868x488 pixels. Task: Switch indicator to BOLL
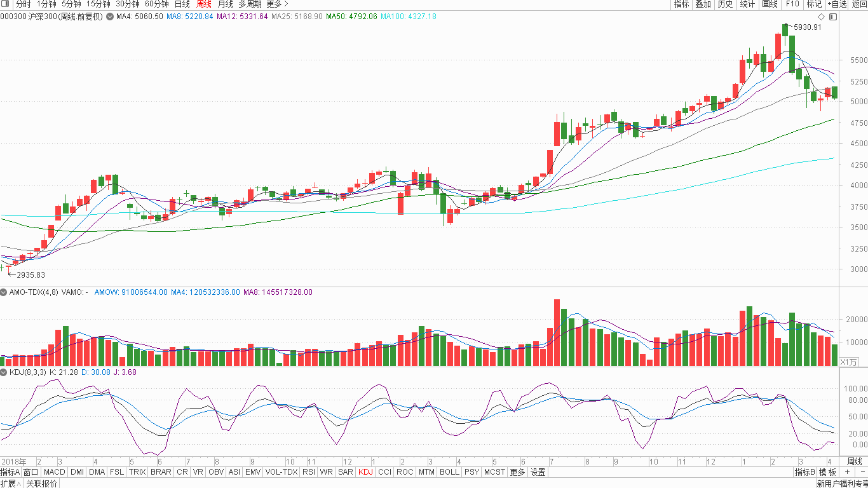click(x=449, y=472)
